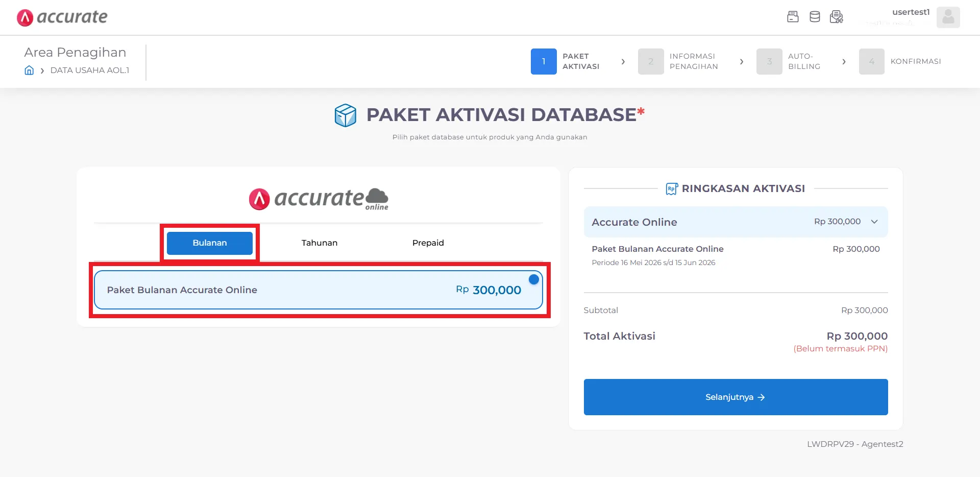This screenshot has width=980, height=477.
Task: Click the Selanjutnya button
Action: pos(736,397)
